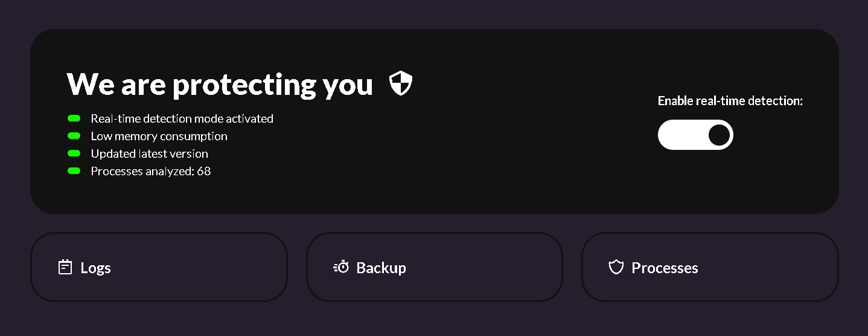Click the "Enable real-time detection:" label
This screenshot has height=336, width=868.
pyautogui.click(x=730, y=101)
